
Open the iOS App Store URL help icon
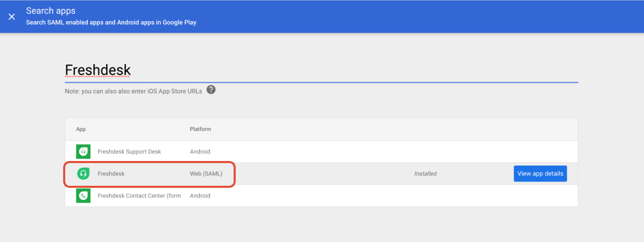point(211,90)
